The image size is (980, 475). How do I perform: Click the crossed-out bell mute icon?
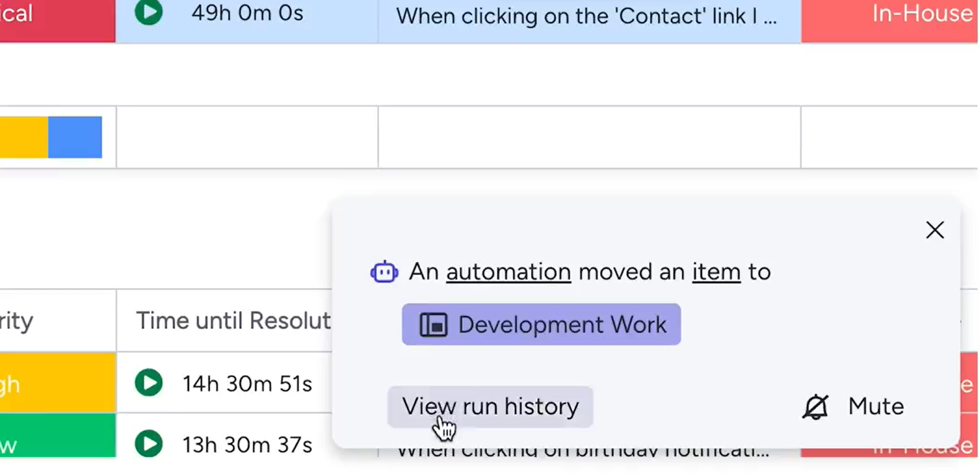tap(815, 407)
